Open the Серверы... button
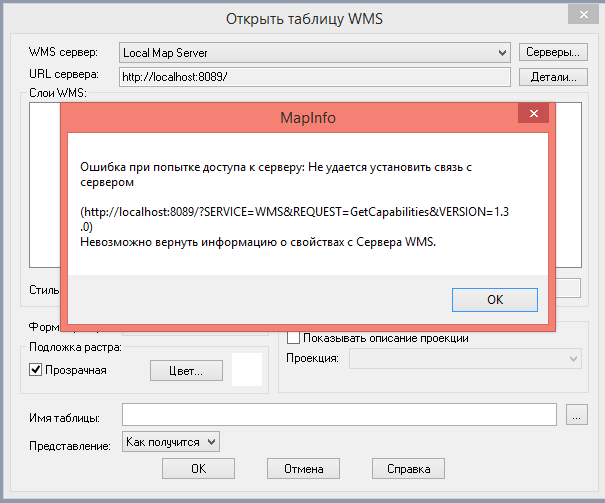This screenshot has width=605, height=503. pyautogui.click(x=553, y=52)
